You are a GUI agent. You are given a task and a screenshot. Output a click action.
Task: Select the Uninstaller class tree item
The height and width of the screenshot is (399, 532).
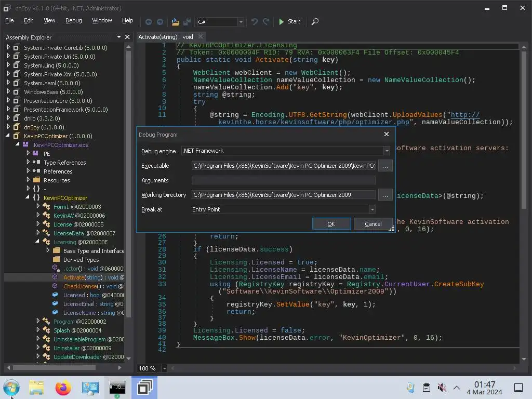[82, 348]
